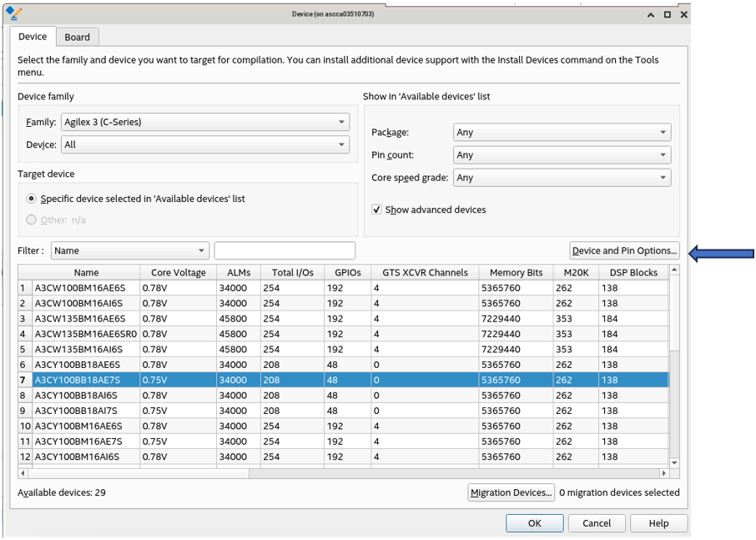This screenshot has width=756, height=540.
Task: Expand the Package dropdown
Action: coord(562,132)
